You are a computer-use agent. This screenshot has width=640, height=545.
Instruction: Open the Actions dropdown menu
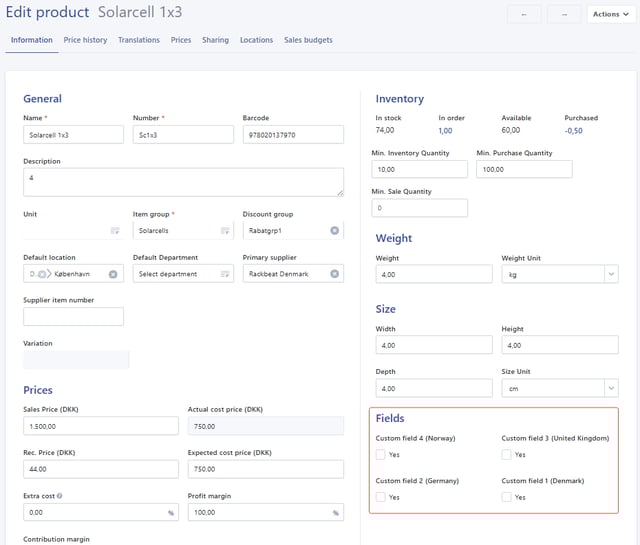[x=610, y=15]
